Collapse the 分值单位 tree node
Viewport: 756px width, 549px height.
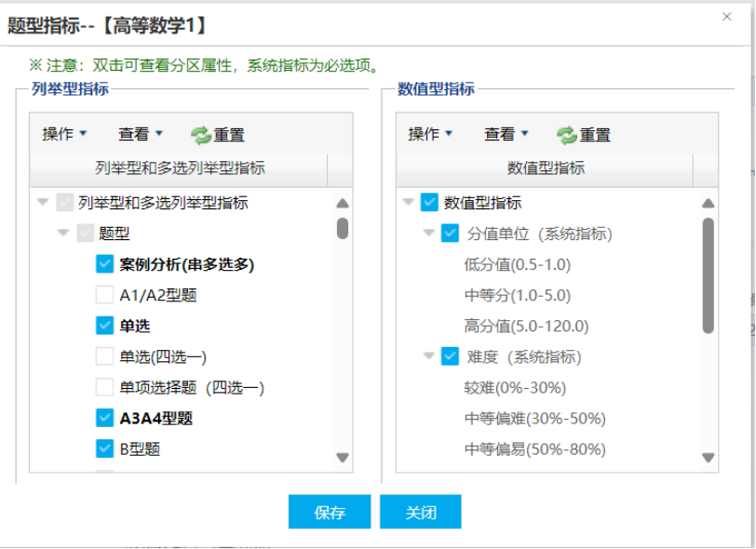pyautogui.click(x=429, y=234)
